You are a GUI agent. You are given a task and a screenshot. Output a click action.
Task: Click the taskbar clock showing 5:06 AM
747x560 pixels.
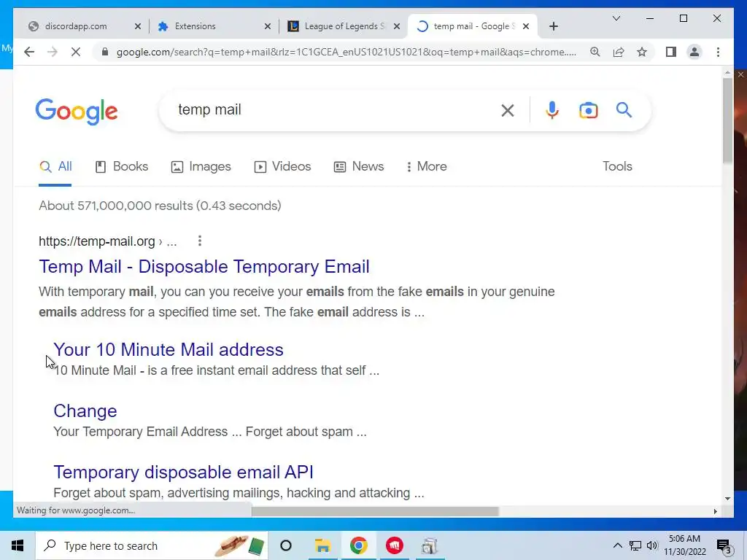point(684,545)
